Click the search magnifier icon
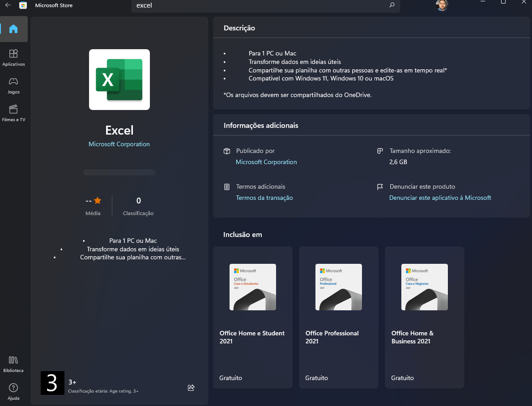The width and height of the screenshot is (532, 406). coord(392,5)
